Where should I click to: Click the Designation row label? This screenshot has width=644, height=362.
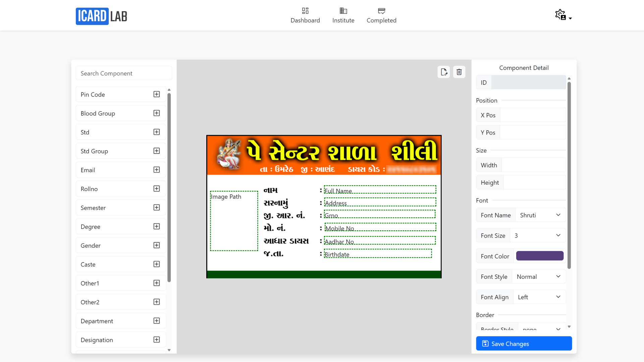(x=97, y=340)
